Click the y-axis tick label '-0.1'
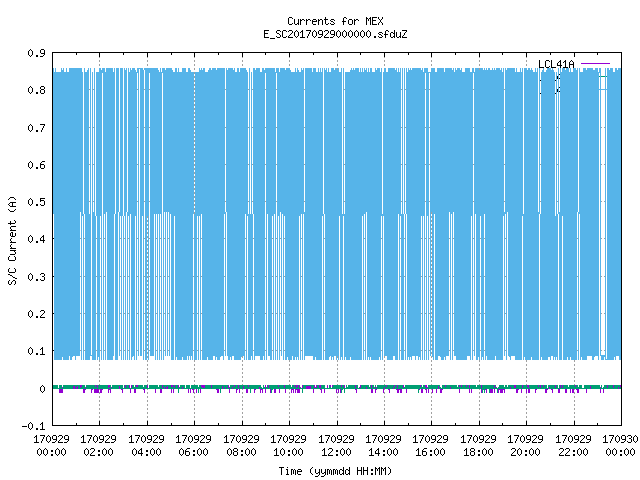The height and width of the screenshot is (480, 640). point(33,426)
